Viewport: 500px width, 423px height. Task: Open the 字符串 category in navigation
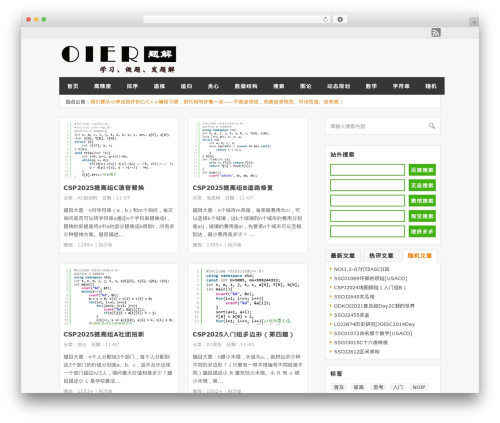(x=401, y=86)
